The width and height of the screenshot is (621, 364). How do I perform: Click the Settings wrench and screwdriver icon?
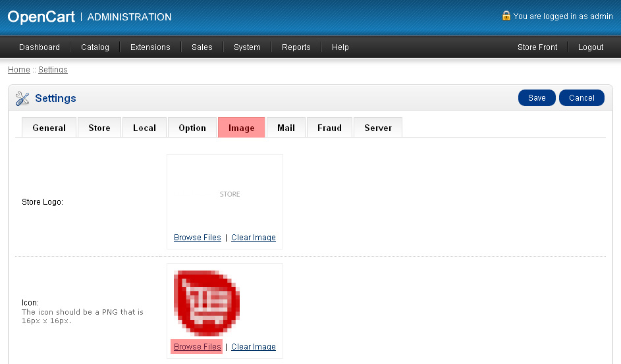tap(22, 99)
